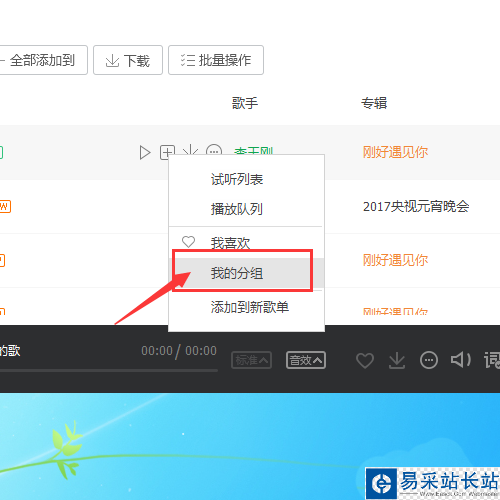Click the 00:00 / 00:00 time display

pyautogui.click(x=179, y=351)
